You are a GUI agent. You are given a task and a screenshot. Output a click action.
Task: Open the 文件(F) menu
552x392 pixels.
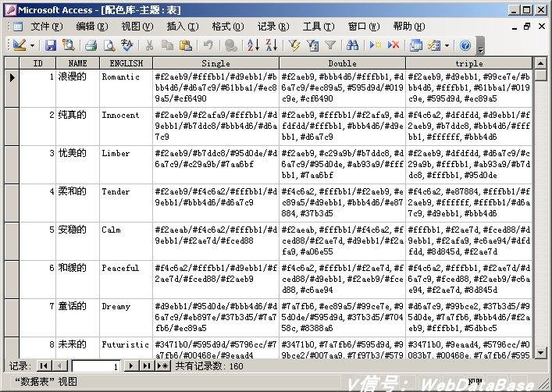(x=47, y=27)
